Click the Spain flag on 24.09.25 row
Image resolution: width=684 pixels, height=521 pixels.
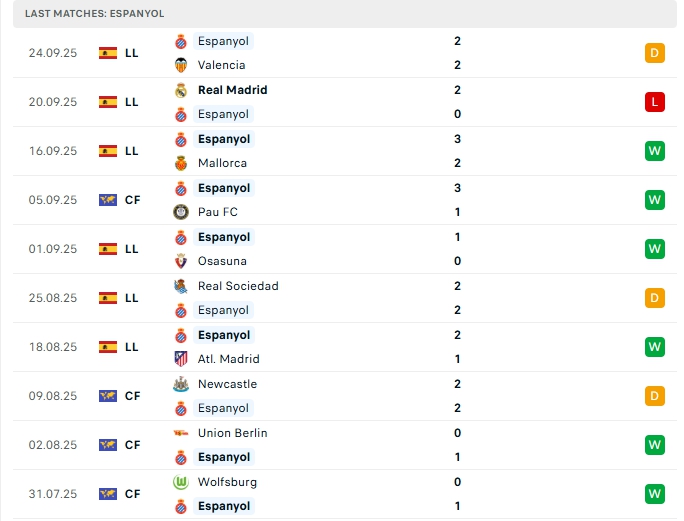[108, 53]
